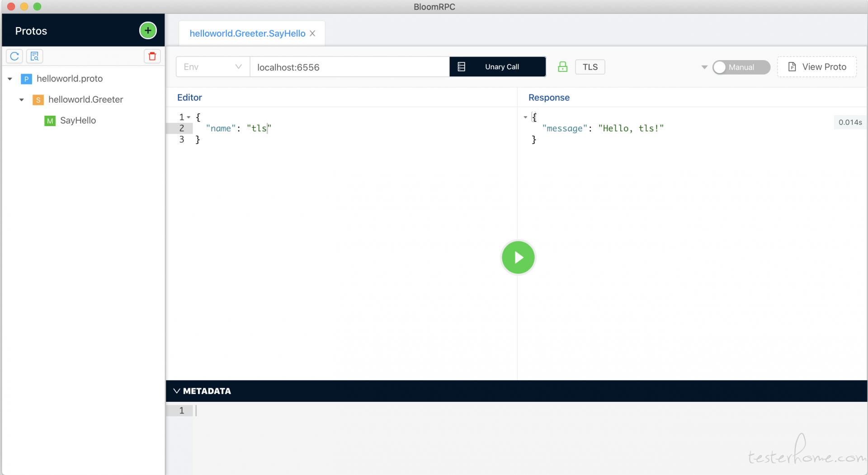The image size is (868, 475).
Task: Click line number 3 in the editor gutter
Action: coord(182,140)
